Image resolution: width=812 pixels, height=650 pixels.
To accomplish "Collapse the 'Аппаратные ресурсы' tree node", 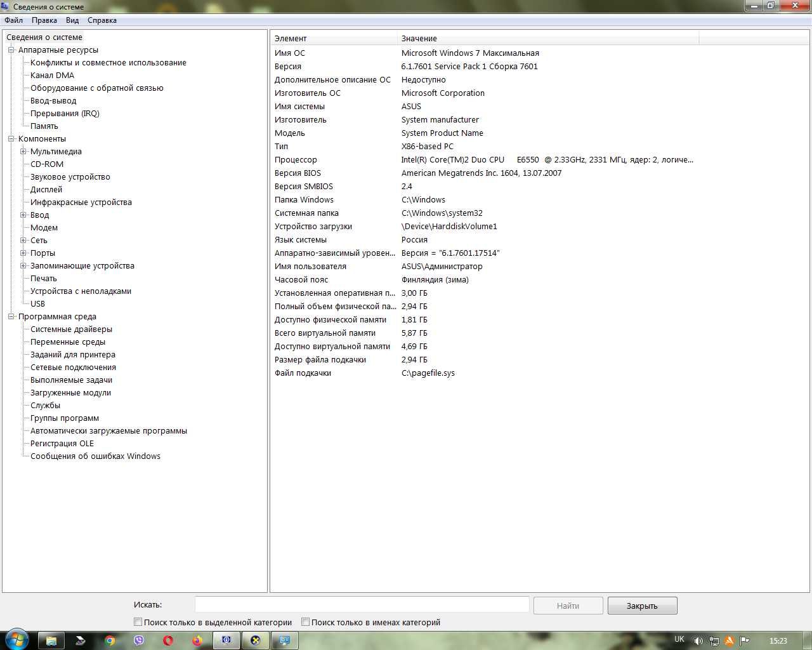I will pos(11,50).
